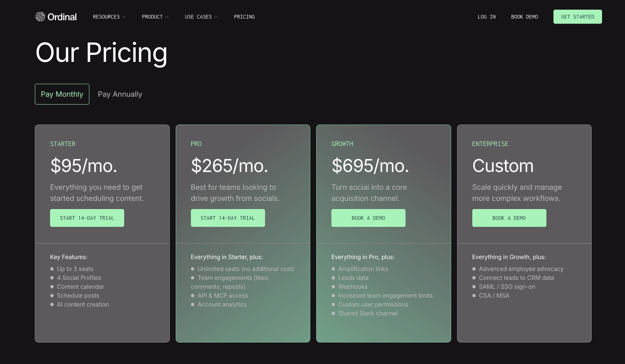
Task: Open the Pricing nav link
Action: [244, 17]
